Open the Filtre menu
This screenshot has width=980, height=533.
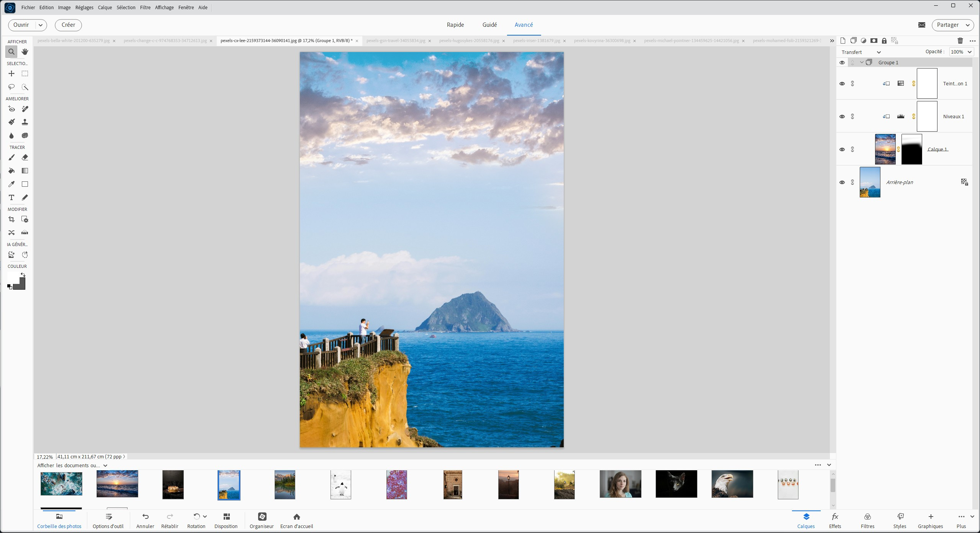[145, 7]
